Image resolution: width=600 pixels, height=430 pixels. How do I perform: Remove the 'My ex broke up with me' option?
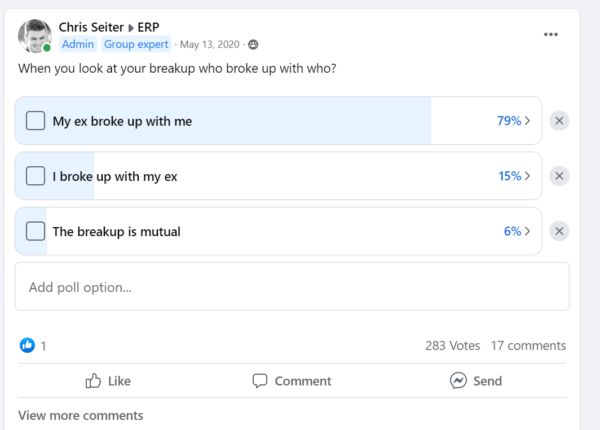point(559,121)
